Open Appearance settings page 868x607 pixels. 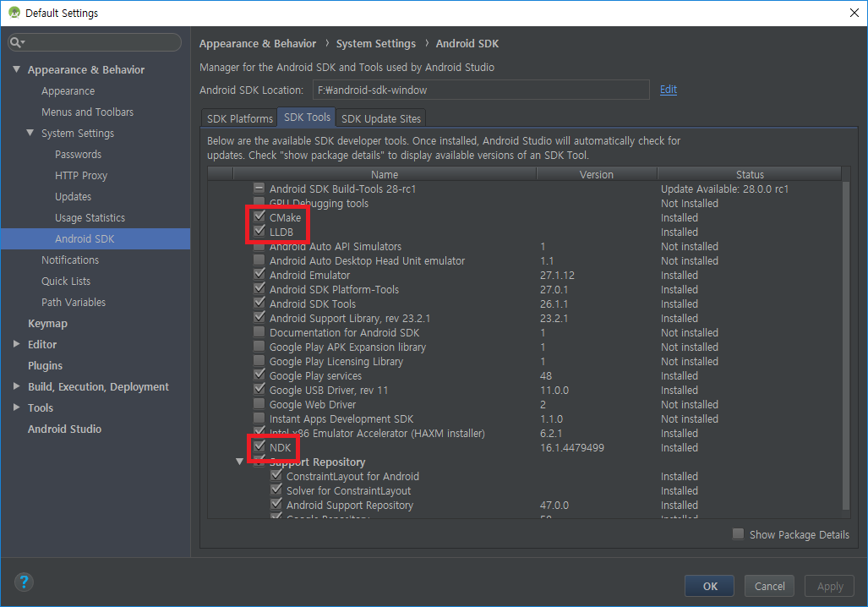[x=68, y=90]
